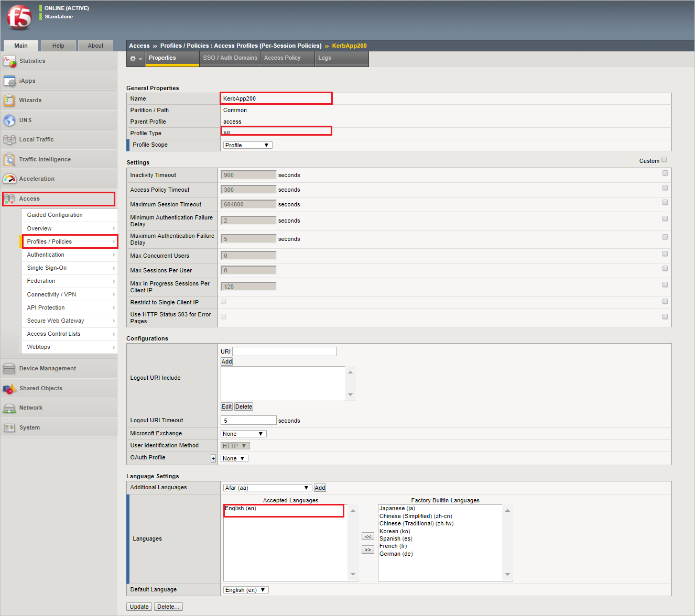This screenshot has height=616, width=695.
Task: Switch to the Main tab
Action: coord(21,46)
